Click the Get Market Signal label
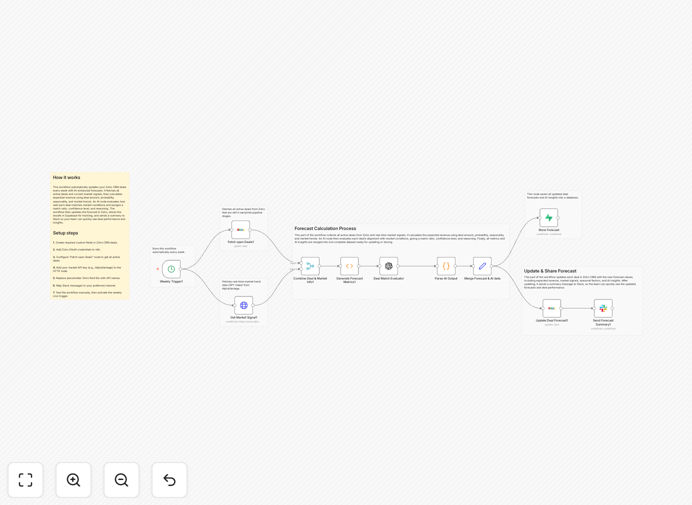This screenshot has height=505, width=692. tap(244, 317)
